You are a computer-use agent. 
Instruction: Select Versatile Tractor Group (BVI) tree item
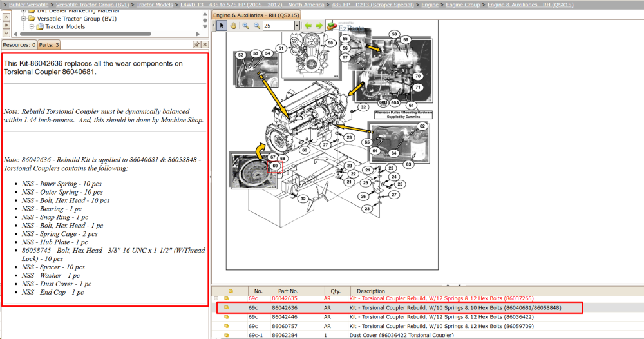pyautogui.click(x=77, y=19)
